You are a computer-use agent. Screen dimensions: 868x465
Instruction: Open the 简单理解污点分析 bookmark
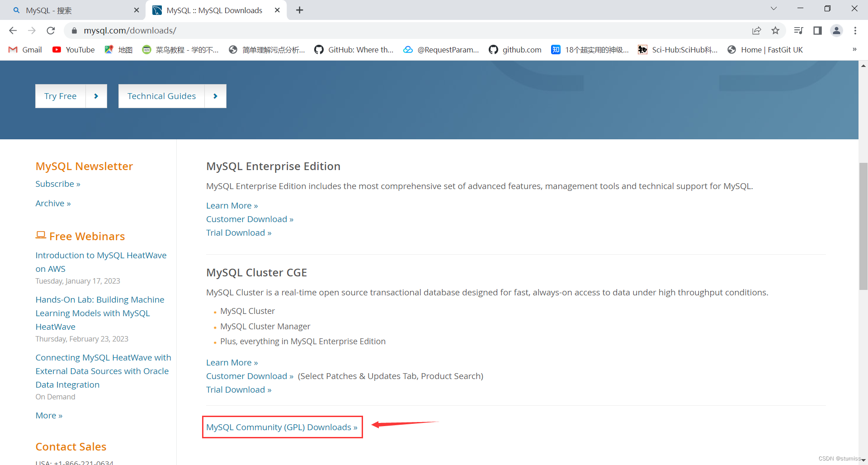point(267,50)
